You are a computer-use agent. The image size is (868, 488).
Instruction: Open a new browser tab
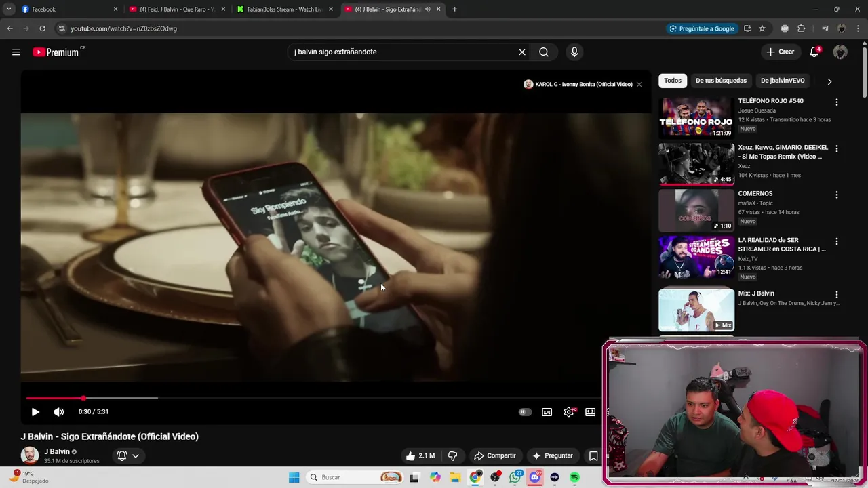pyautogui.click(x=454, y=9)
